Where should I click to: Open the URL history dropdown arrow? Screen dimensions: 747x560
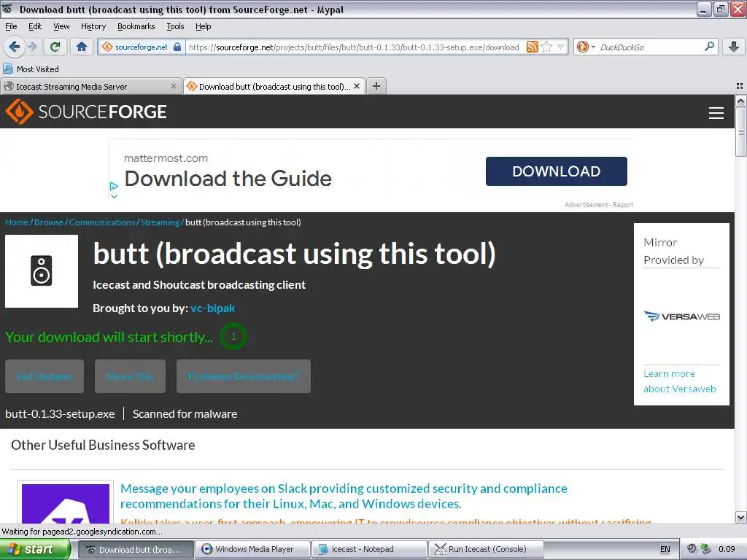[561, 47]
